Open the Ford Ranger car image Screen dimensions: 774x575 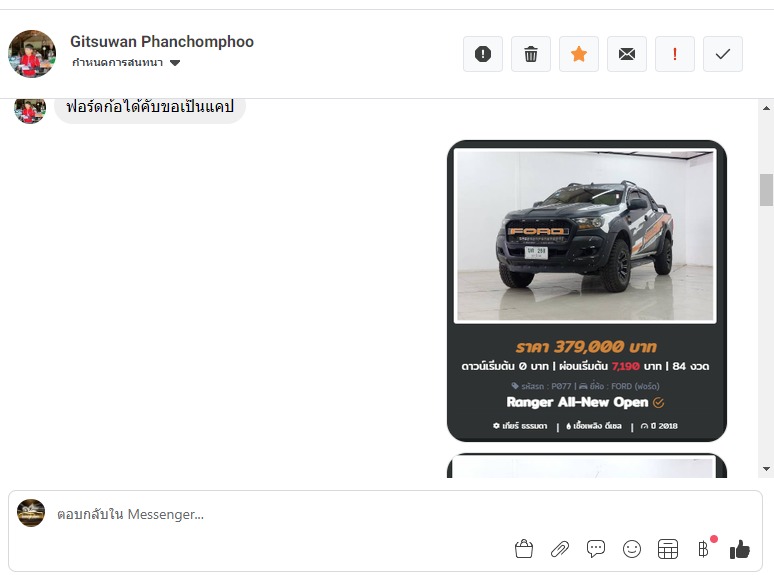[x=585, y=236]
